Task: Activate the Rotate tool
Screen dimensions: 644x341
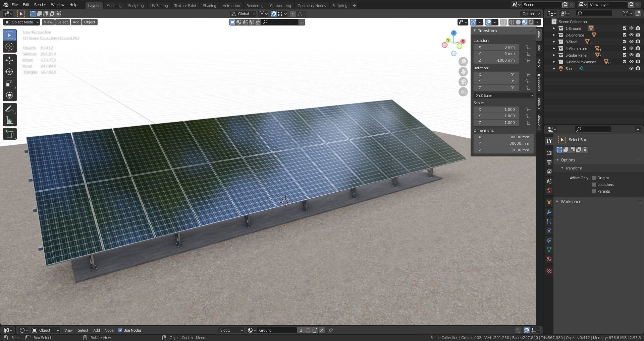Action: [9, 72]
